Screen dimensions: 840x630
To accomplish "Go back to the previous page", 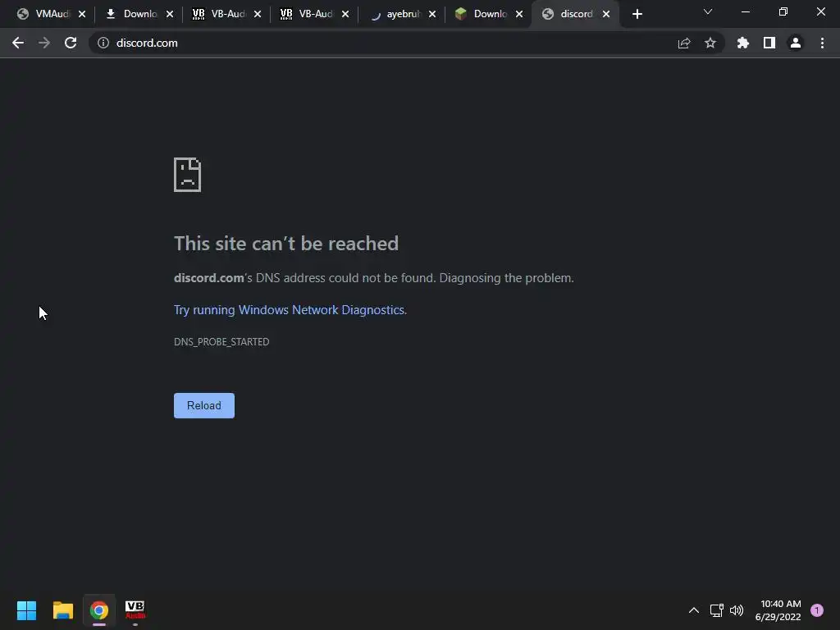I will click(18, 43).
